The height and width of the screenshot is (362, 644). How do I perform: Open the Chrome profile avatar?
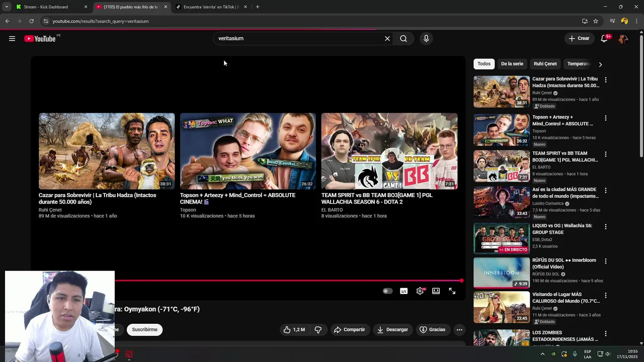coord(624,21)
